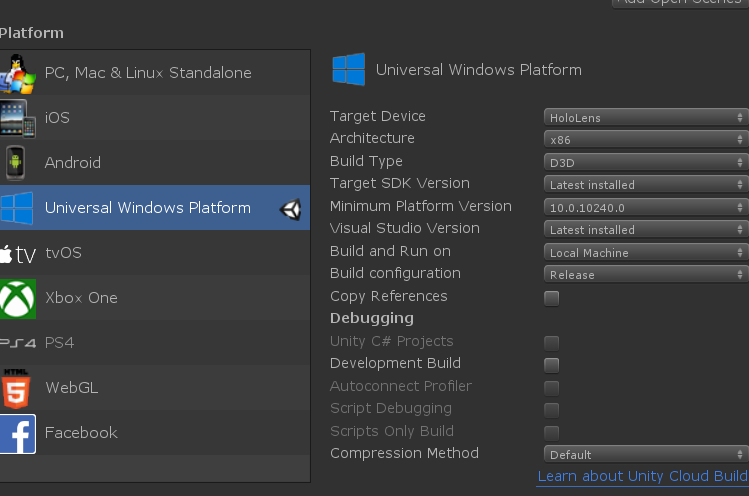Click the Windows logo beside Universal Windows Platform row

(17, 208)
